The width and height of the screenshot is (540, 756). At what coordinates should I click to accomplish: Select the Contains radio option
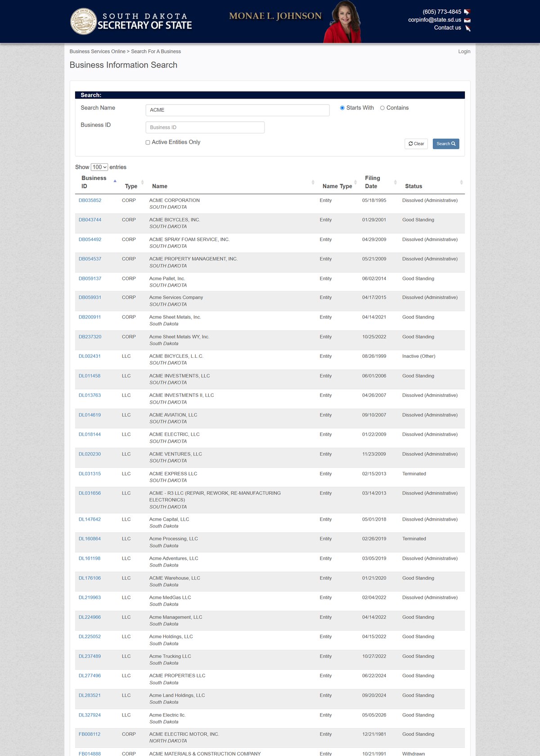point(382,108)
